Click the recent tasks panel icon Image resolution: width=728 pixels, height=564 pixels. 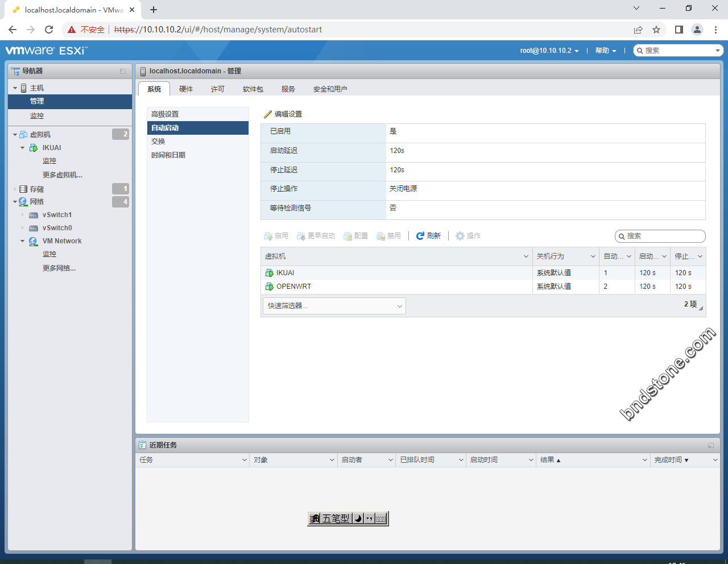[x=143, y=445]
